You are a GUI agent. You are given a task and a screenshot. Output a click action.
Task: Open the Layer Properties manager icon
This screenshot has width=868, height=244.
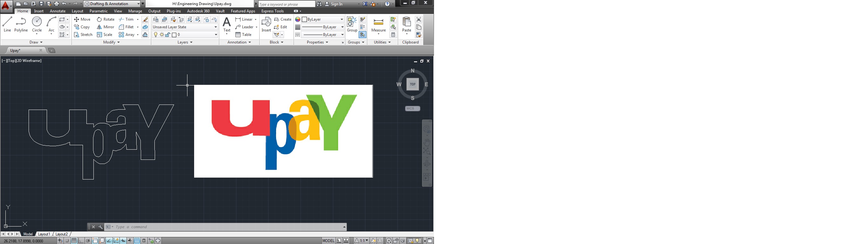[156, 19]
